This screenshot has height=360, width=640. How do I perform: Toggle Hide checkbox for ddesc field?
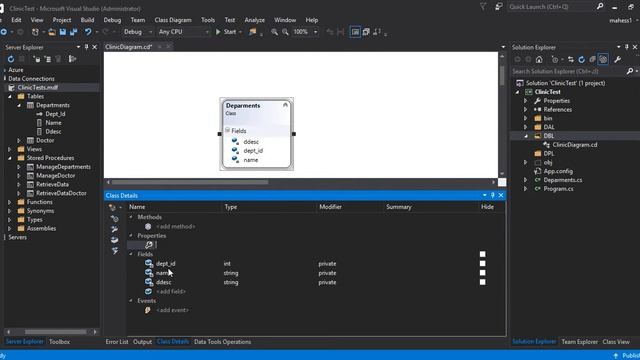[x=482, y=282]
